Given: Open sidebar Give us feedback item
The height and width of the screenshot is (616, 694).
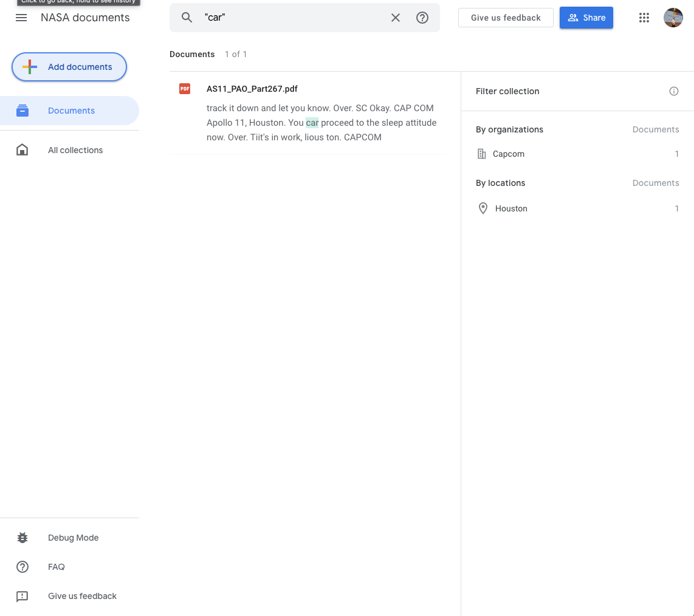Looking at the screenshot, I should 69,596.
